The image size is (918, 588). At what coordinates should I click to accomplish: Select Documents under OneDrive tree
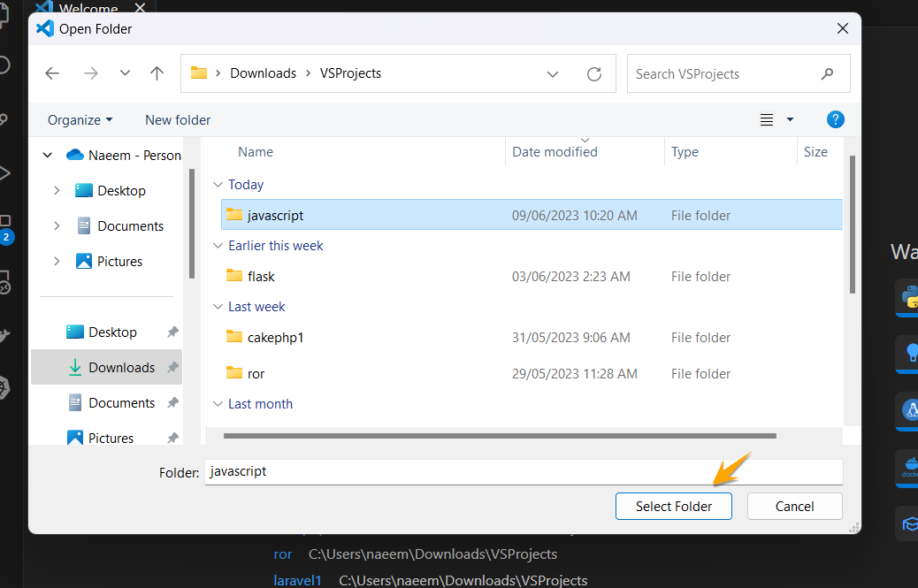tap(120, 225)
